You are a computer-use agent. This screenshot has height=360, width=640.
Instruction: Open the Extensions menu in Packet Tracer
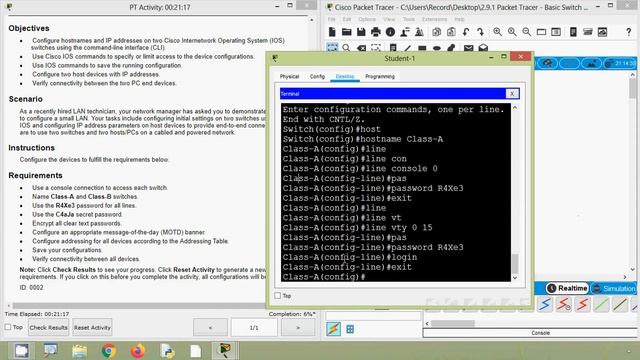[435, 19]
